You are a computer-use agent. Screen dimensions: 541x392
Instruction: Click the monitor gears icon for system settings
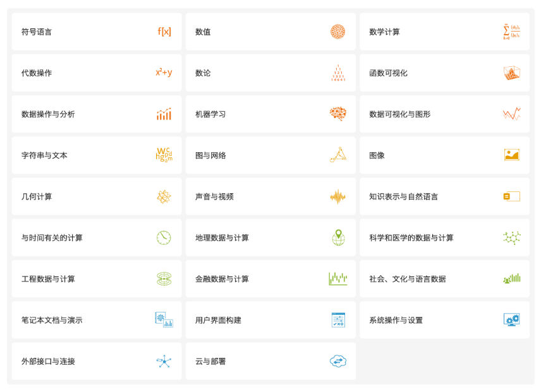pos(511,320)
